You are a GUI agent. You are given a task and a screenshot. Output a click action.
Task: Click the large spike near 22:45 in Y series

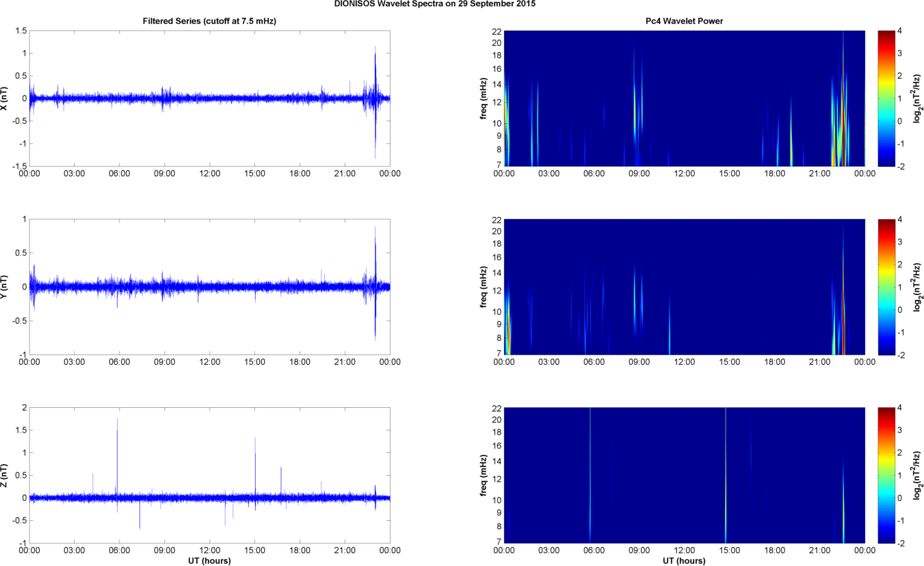pos(375,282)
